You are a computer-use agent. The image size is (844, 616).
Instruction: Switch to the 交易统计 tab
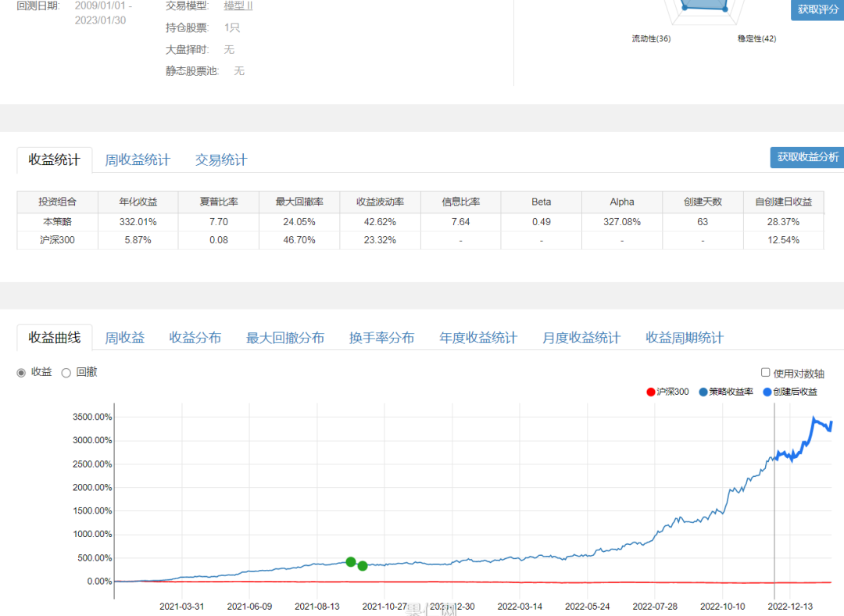point(220,160)
